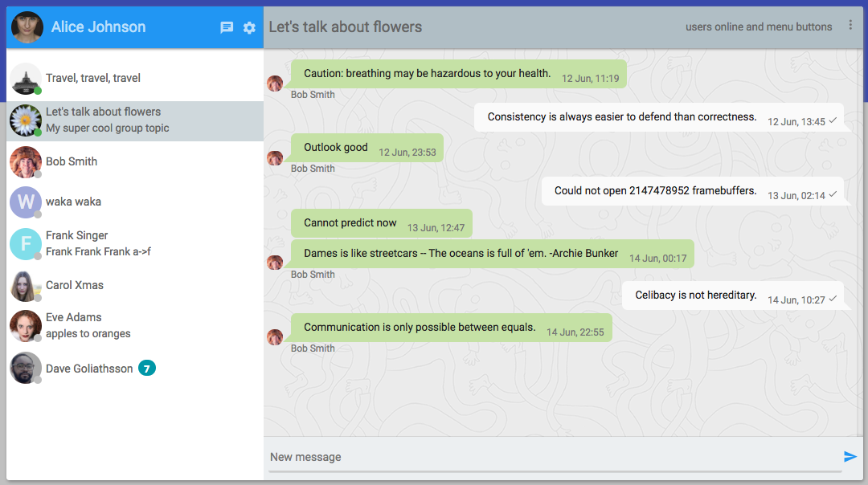The height and width of the screenshot is (485, 868).
Task: Open settings gear icon
Action: (x=250, y=27)
